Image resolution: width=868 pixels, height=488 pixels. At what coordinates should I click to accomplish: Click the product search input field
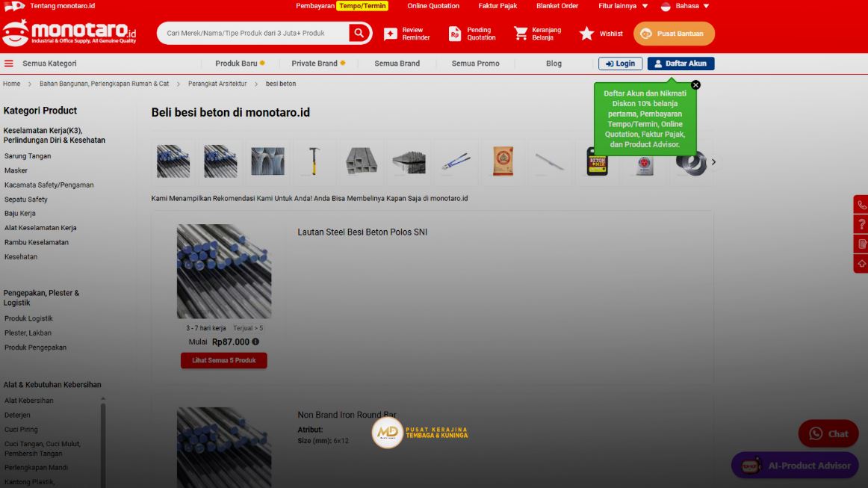coord(252,33)
